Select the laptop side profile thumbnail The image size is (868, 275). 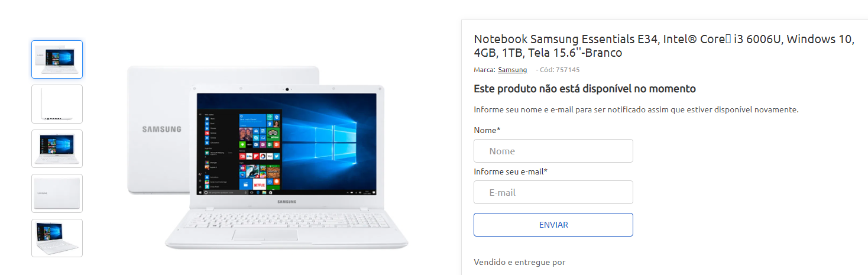click(57, 104)
